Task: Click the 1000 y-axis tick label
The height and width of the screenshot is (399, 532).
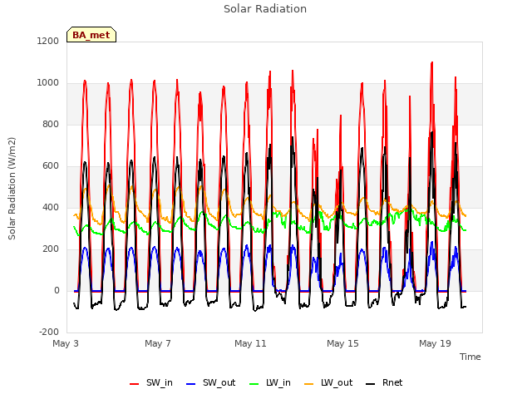Action: tap(48, 83)
